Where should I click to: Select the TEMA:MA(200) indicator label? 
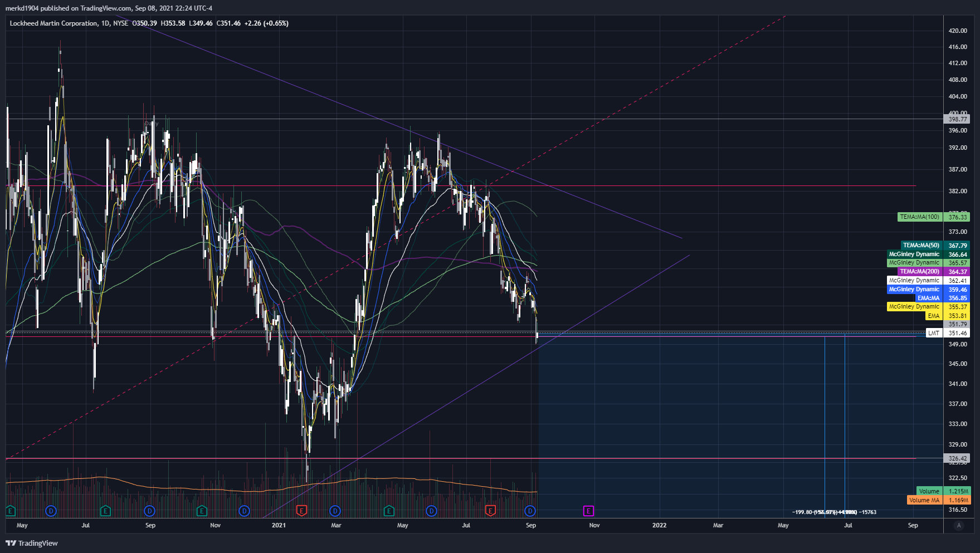click(920, 272)
